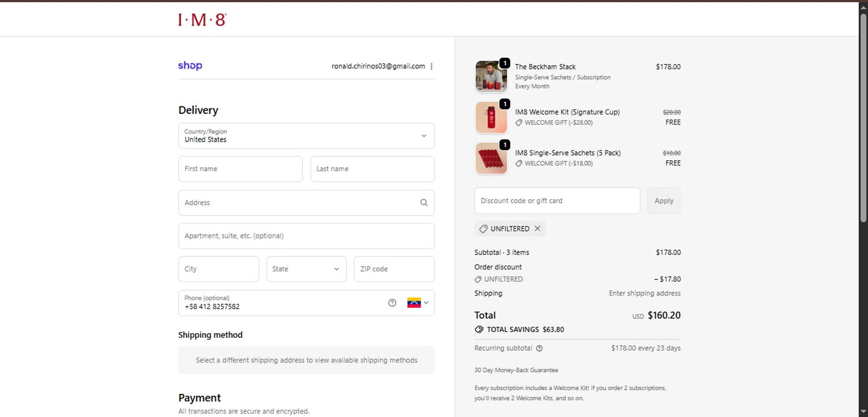Click the IM8 logo in header
Screen dimensions: 868x417
click(202, 20)
